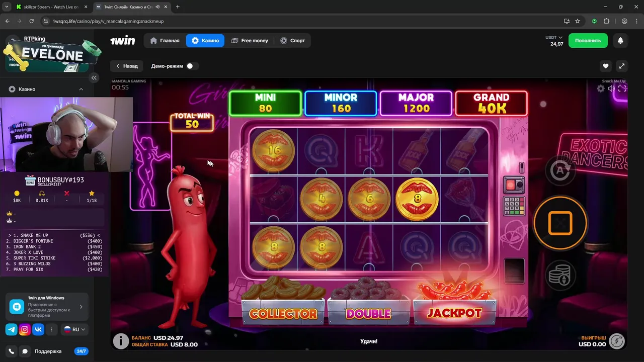The image size is (644, 362).
Task: Open the RU language dropdown
Action: tap(74, 329)
